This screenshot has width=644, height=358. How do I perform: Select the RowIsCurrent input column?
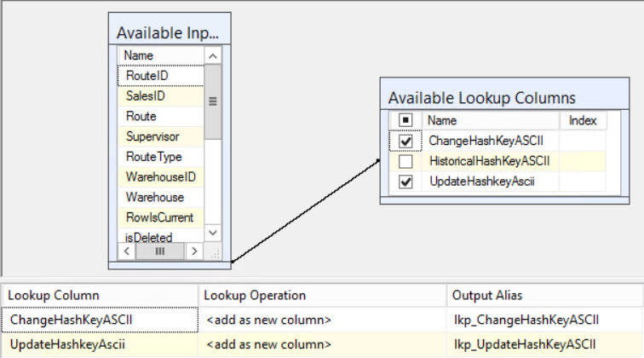point(159,217)
